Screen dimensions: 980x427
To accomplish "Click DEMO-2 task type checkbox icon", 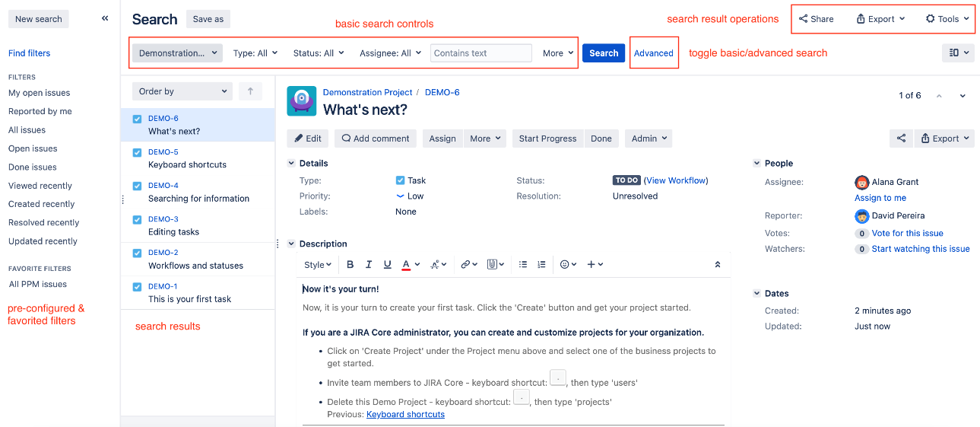I will pos(137,253).
